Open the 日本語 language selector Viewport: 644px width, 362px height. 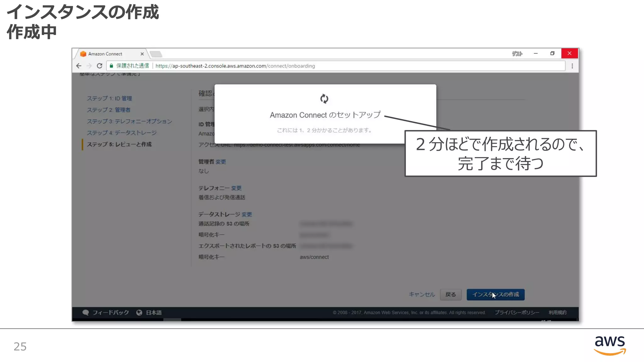pyautogui.click(x=154, y=312)
